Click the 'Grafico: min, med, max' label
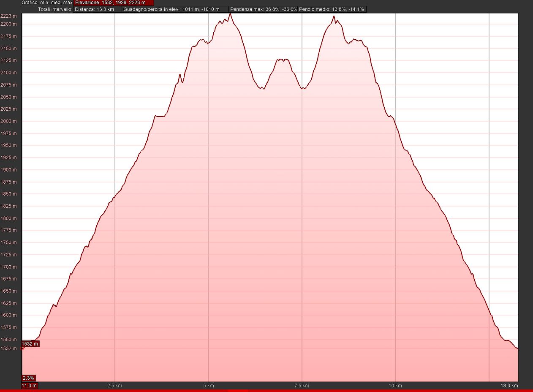Image resolution: width=533 pixels, height=392 pixels. [x=47, y=3]
